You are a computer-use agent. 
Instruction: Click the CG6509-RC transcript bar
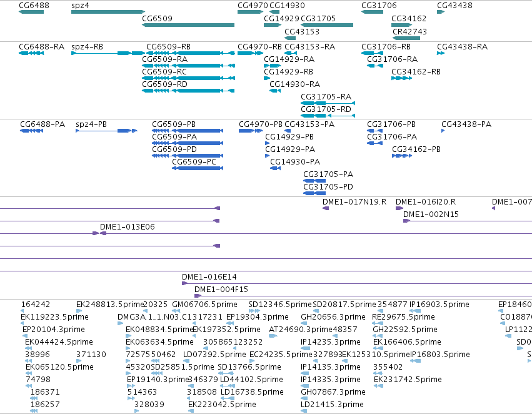coord(188,78)
